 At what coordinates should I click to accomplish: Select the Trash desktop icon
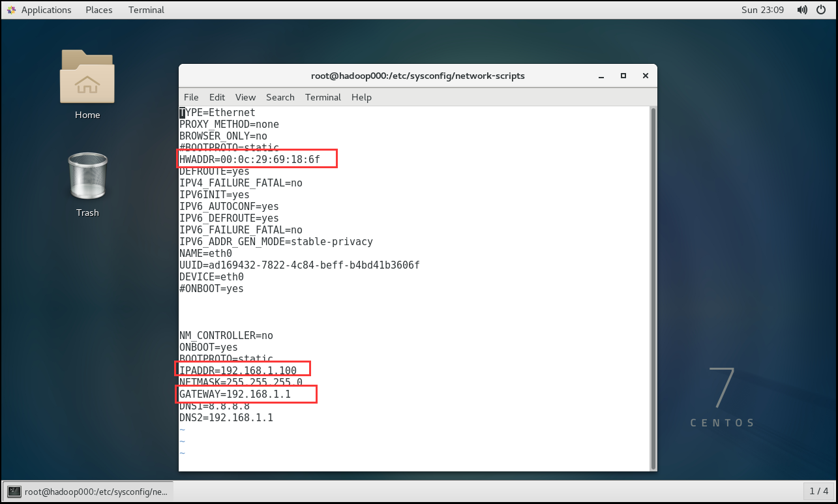(87, 185)
